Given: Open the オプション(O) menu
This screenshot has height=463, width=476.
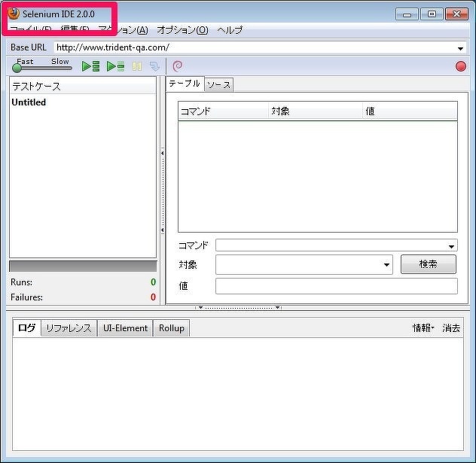Looking at the screenshot, I should tap(182, 30).
